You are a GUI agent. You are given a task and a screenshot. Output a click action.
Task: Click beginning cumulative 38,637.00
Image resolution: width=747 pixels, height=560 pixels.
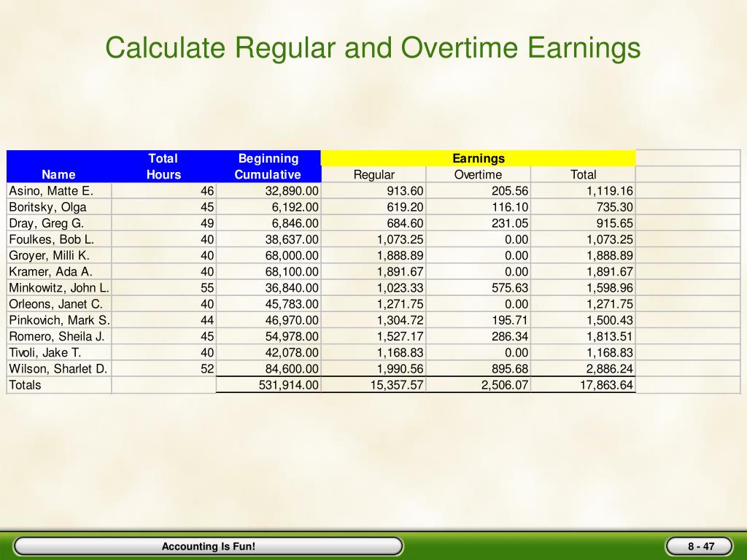(292, 239)
